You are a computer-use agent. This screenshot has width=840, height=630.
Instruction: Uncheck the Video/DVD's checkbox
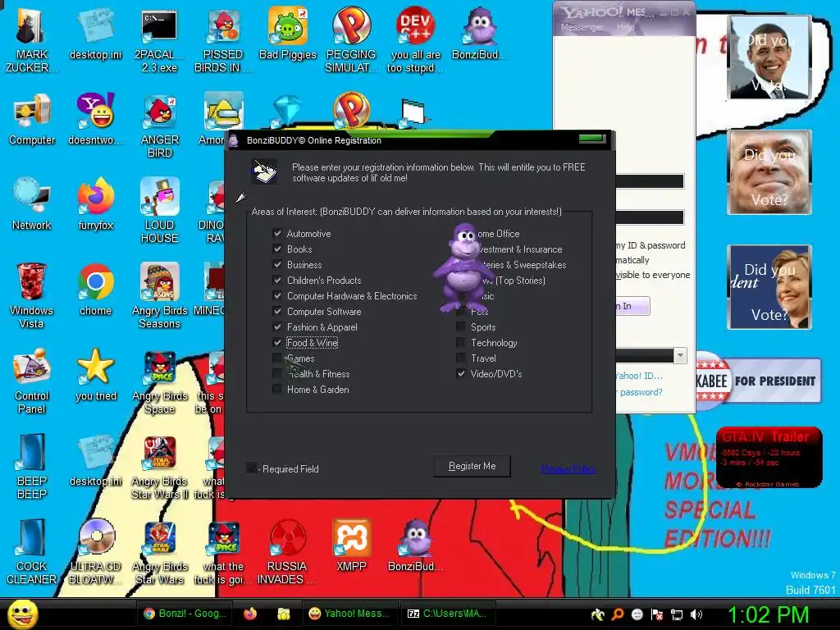coord(461,374)
